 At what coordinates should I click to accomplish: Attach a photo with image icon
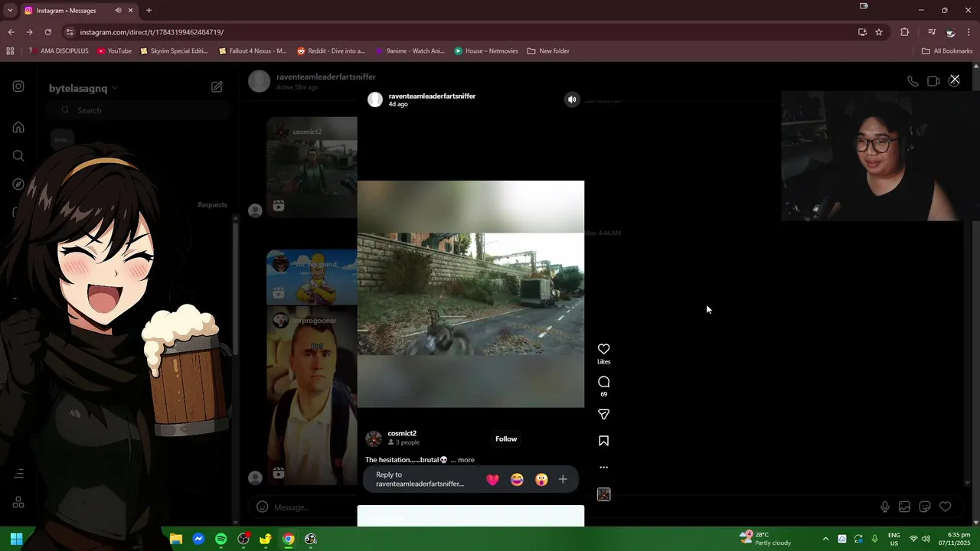point(904,507)
